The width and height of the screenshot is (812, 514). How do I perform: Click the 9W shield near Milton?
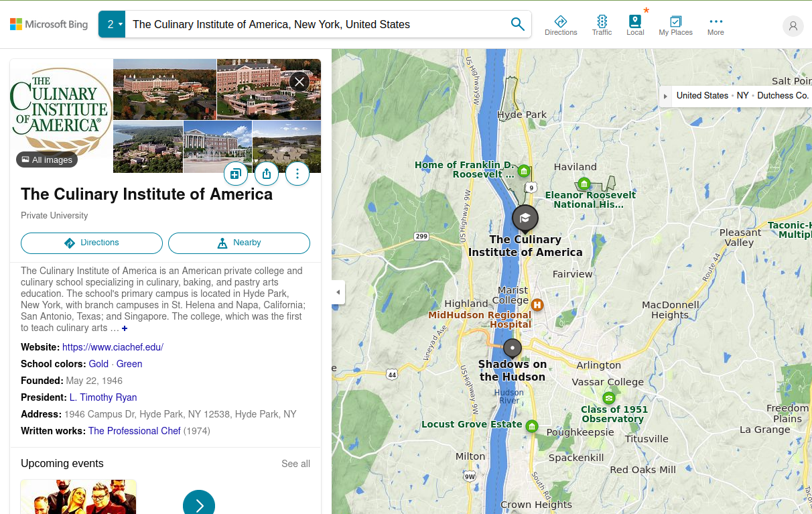[470, 476]
